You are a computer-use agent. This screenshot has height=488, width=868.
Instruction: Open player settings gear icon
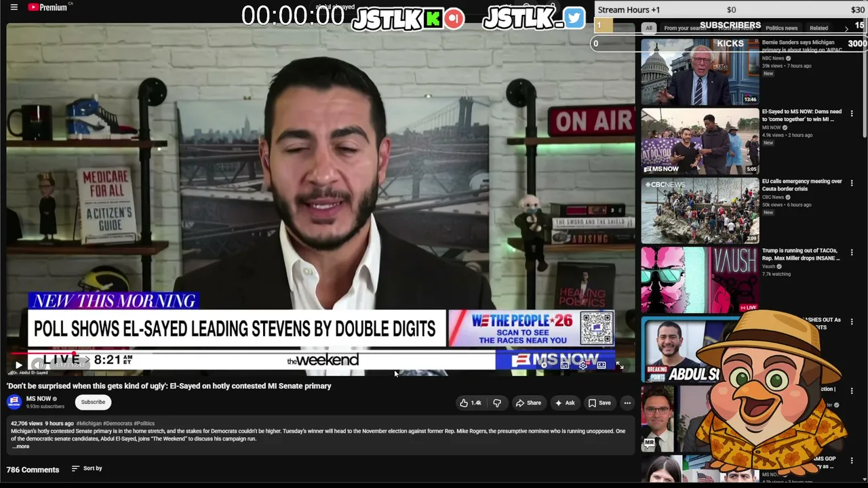point(583,365)
